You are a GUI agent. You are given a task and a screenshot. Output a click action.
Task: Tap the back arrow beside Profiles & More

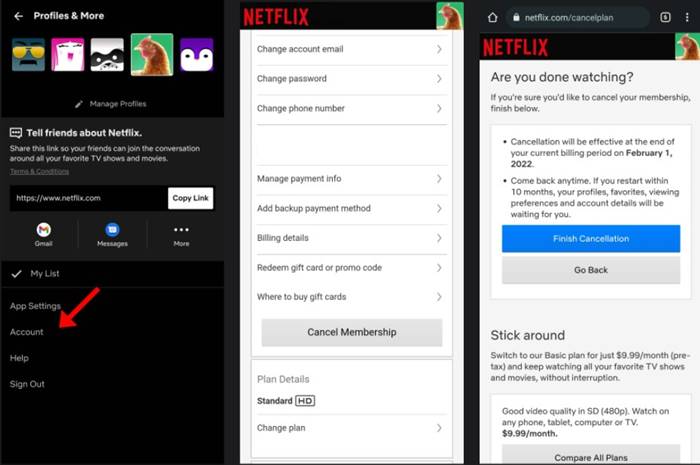(18, 16)
